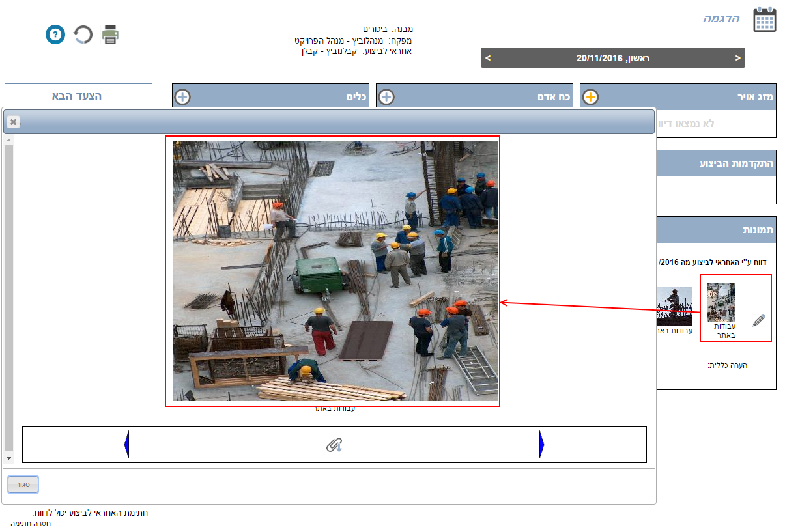This screenshot has width=785, height=532.
Task: Click the right arrow on date bar
Action: [x=737, y=58]
